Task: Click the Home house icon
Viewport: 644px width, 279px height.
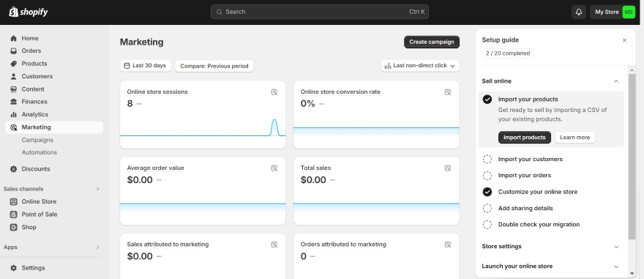Action: [x=14, y=38]
